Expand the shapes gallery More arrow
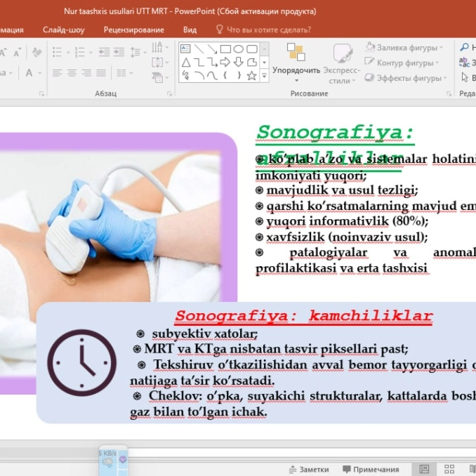This screenshot has width=476, height=476. pos(264,76)
